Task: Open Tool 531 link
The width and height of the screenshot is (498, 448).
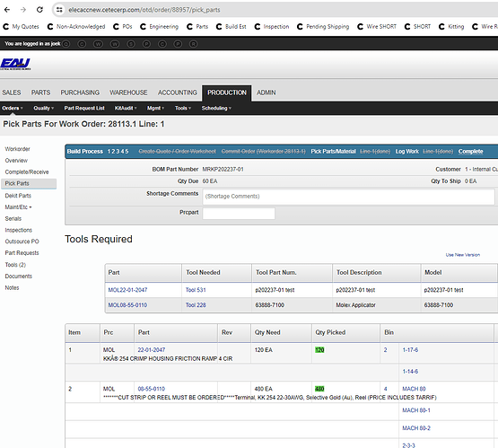Action: point(196,290)
